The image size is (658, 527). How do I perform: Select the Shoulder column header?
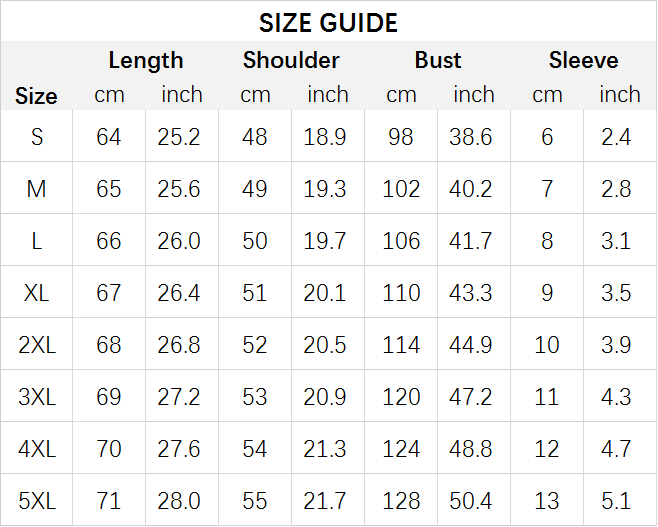tap(291, 60)
